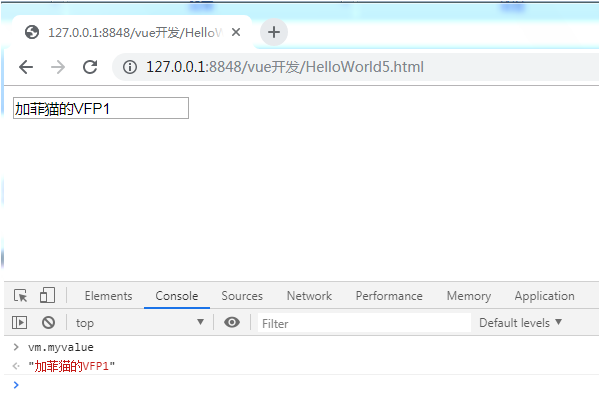Toggle live expression eye icon
Screen dimensions: 600x398
click(x=232, y=322)
